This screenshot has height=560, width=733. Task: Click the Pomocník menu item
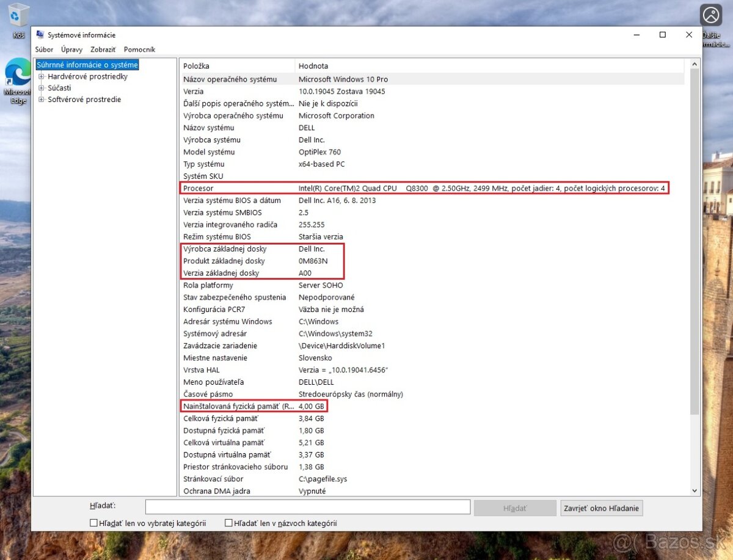click(139, 49)
